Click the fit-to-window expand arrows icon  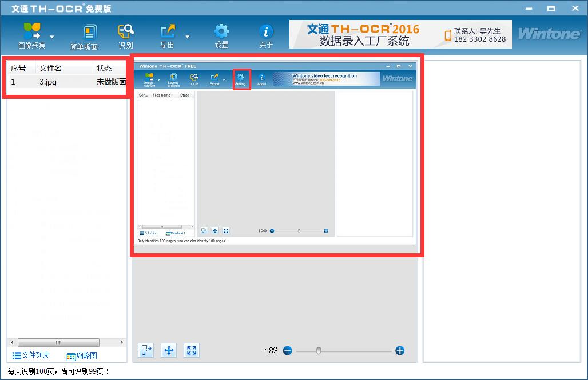click(x=192, y=350)
